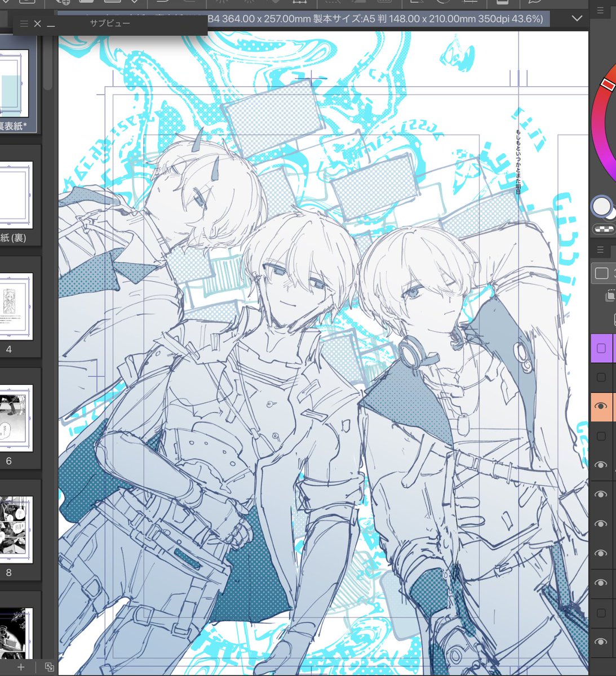Minimize the サブビュー floating panel
This screenshot has width=616, height=676.
tap(51, 25)
